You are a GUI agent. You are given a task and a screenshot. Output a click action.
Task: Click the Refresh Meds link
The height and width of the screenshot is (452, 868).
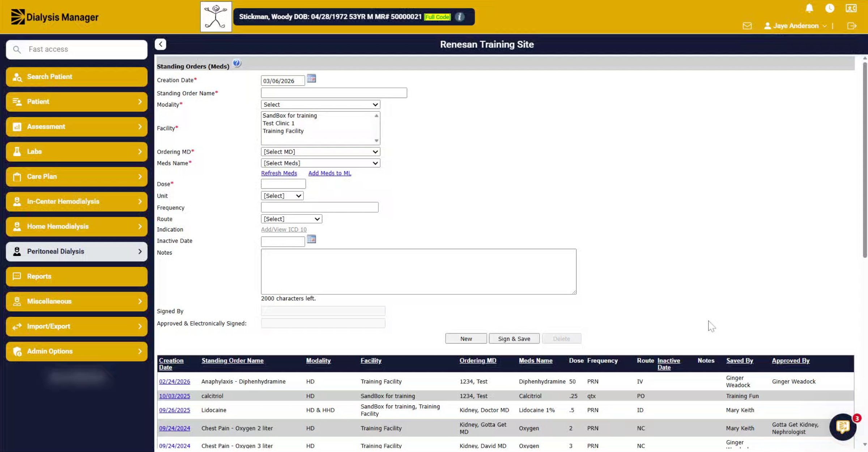point(279,173)
